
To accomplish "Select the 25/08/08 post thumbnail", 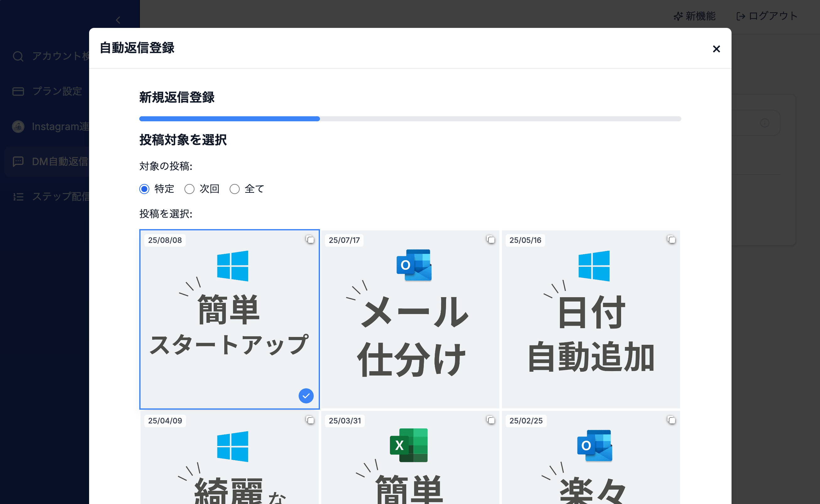I will pyautogui.click(x=229, y=319).
